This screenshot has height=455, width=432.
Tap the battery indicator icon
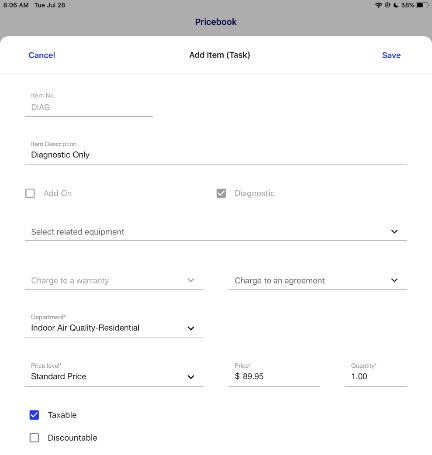421,5
